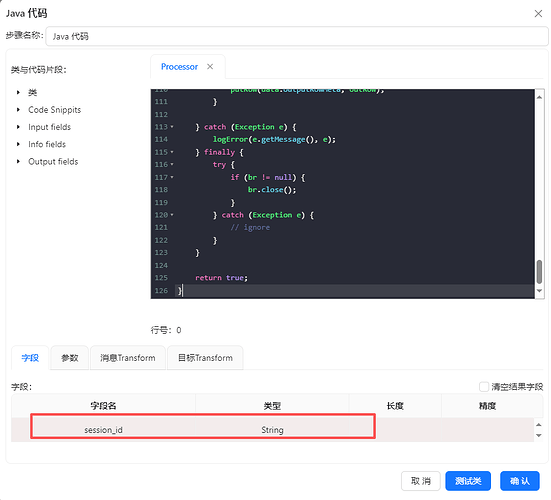Screen dimensions: 551x500
Task: Click the 取消 button
Action: coord(421,481)
